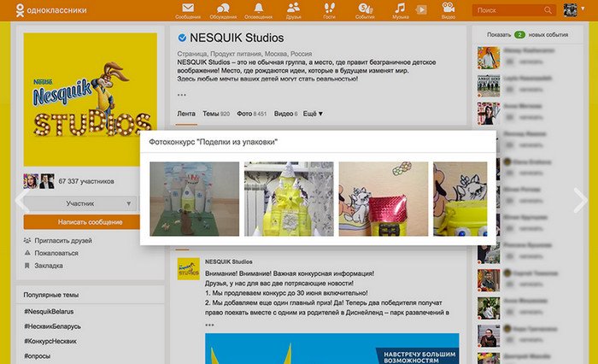Open События events icon
Image resolution: width=598 pixels, height=364 pixels.
coord(365,11)
